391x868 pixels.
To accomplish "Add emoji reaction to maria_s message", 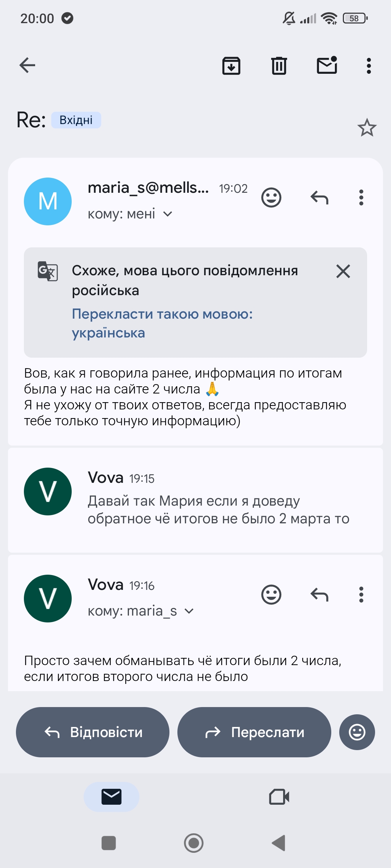I will 271,197.
